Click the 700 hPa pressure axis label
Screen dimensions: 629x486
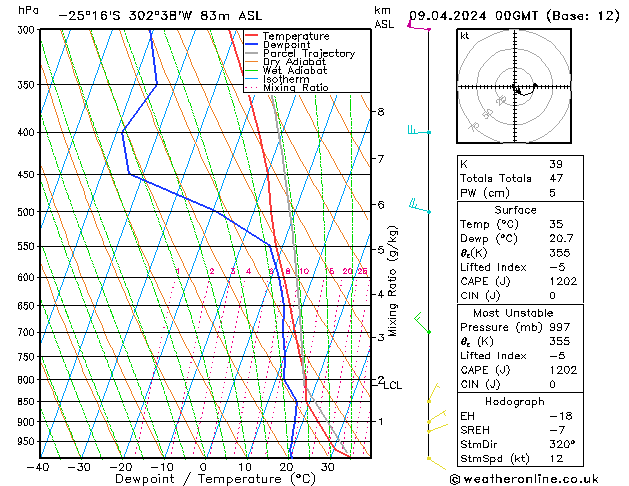[28, 332]
